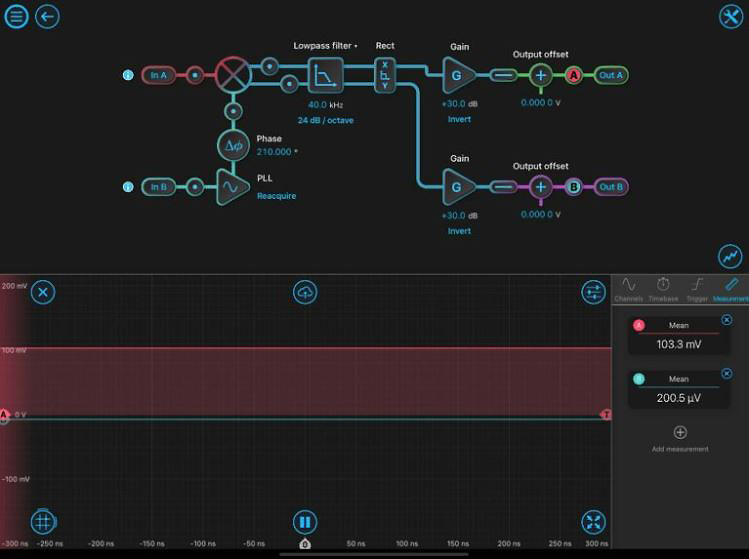Click the back arrow button
The height and width of the screenshot is (559, 749).
click(47, 16)
